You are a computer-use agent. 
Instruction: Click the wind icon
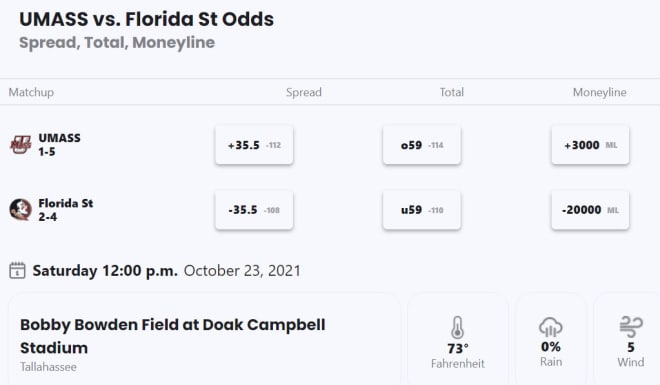pos(631,327)
